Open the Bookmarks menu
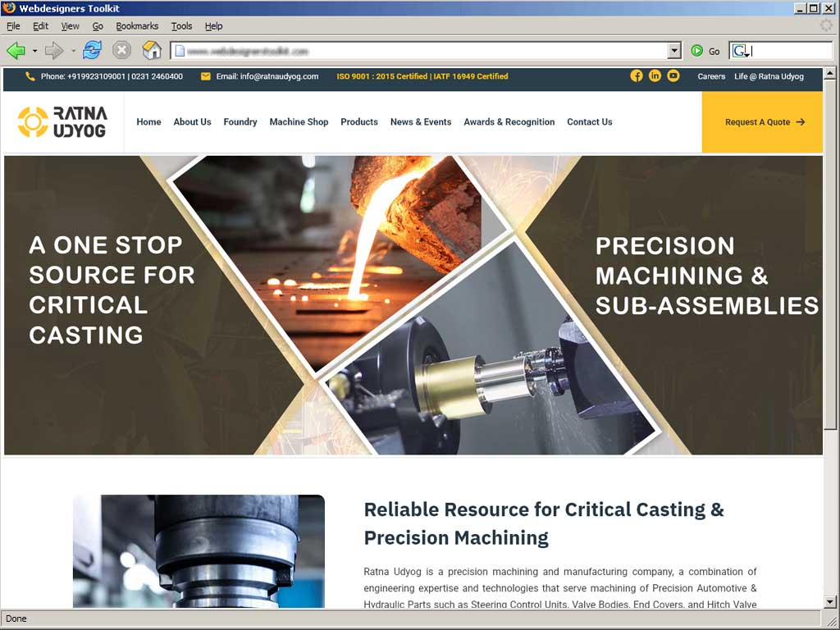 pyautogui.click(x=137, y=25)
